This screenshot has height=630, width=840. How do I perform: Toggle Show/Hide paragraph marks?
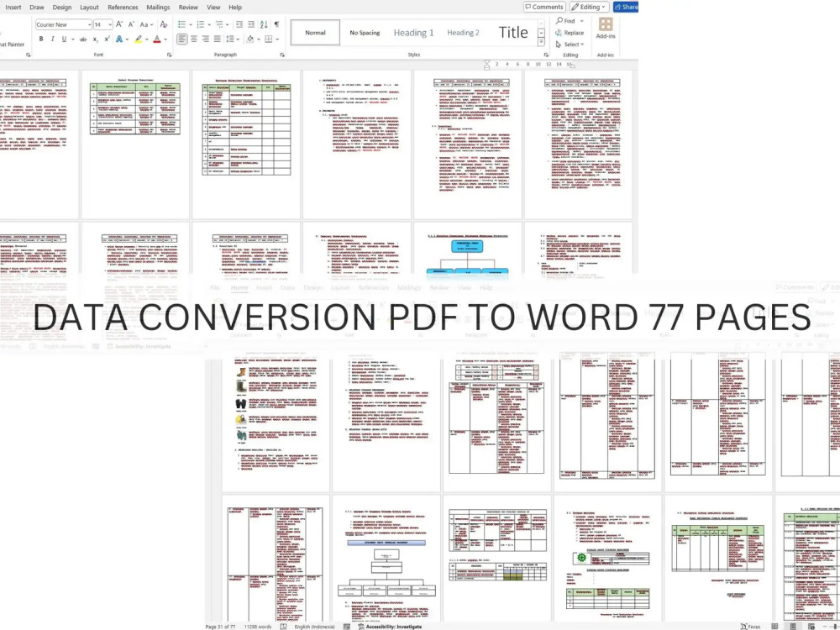[x=276, y=24]
